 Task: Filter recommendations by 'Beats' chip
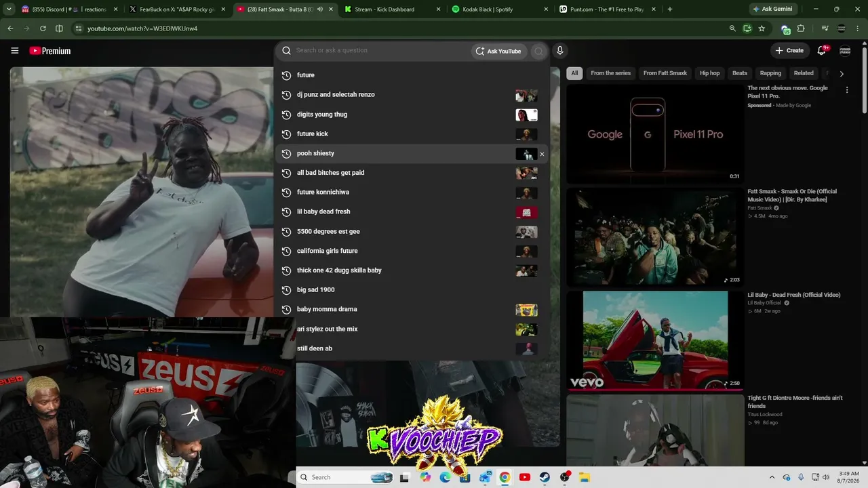(x=740, y=73)
